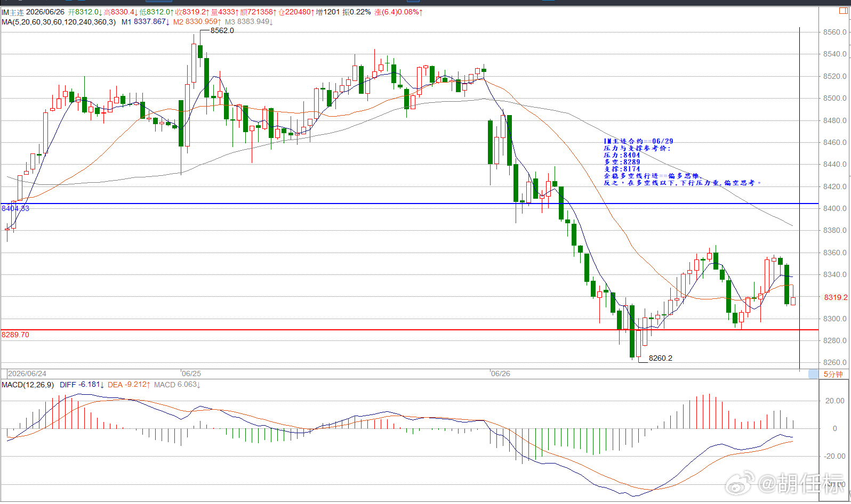Click the MA(5,20,60...) indicator parameters label

point(59,22)
